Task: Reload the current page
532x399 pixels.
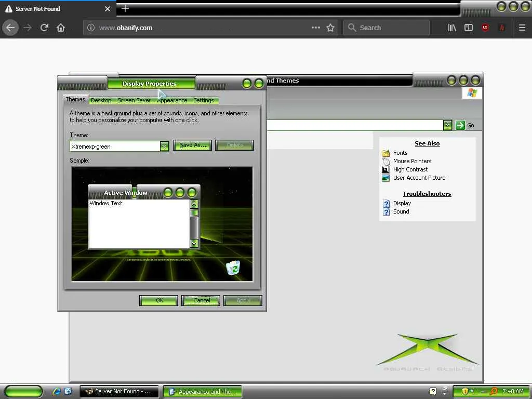Action: click(44, 28)
